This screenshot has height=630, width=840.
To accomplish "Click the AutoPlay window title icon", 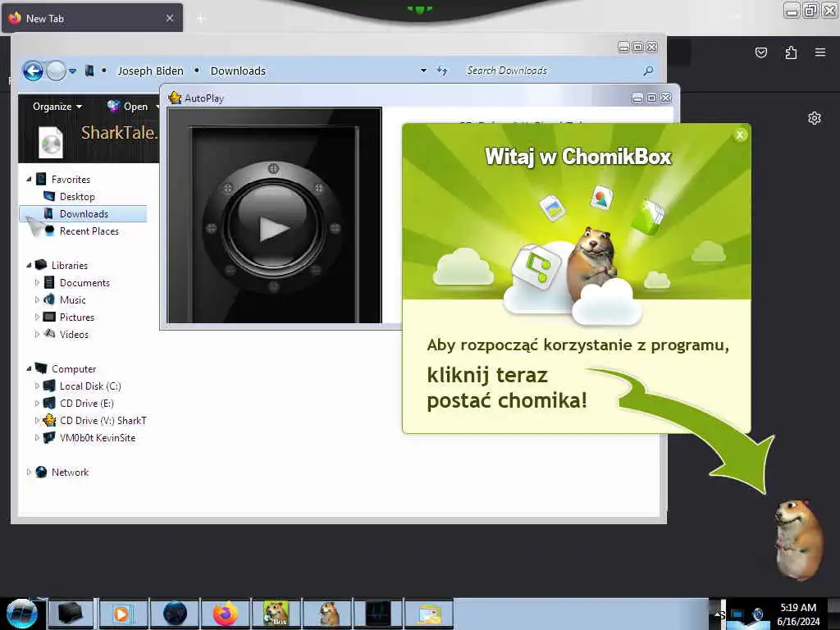I will (175, 98).
